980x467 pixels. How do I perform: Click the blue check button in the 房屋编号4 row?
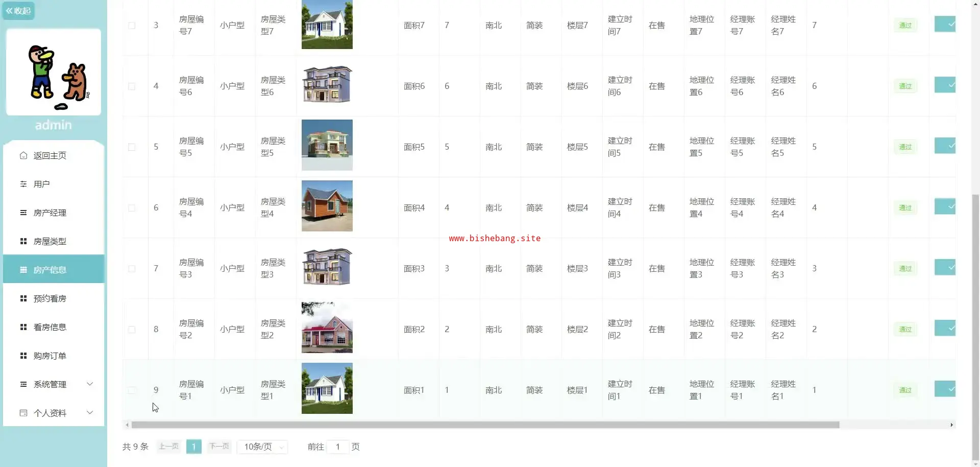(x=945, y=206)
